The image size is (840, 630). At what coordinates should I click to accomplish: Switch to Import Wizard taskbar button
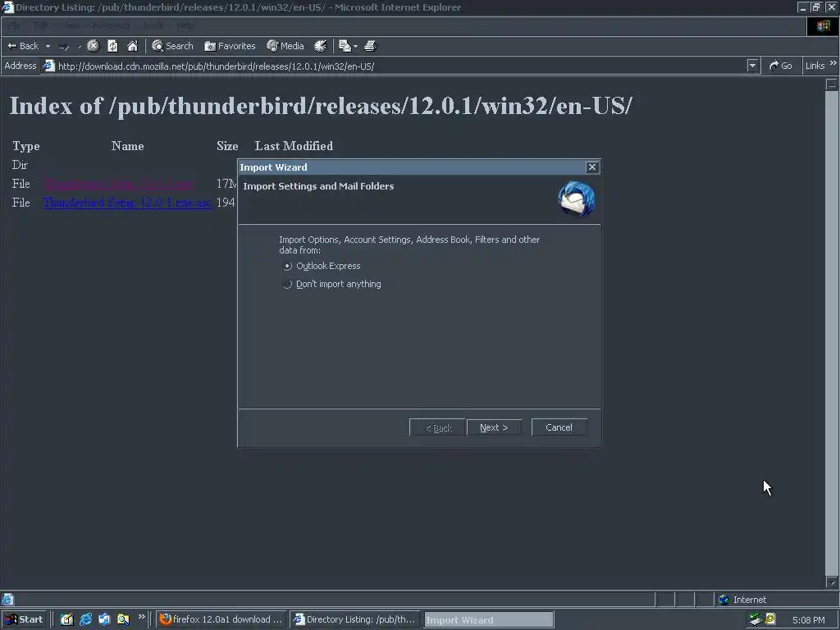coord(489,620)
